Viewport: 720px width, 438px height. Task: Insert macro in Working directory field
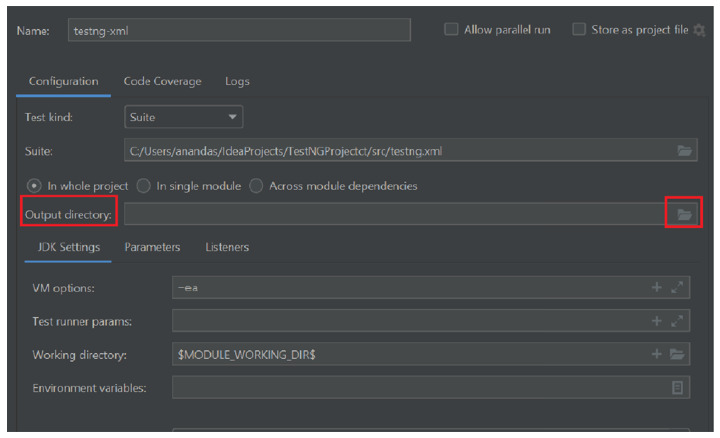[x=657, y=354]
